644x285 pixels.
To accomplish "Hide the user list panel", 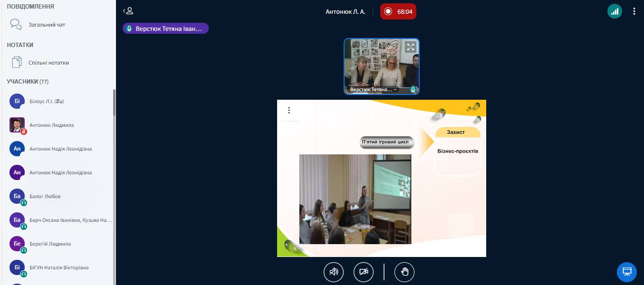I will click(128, 11).
